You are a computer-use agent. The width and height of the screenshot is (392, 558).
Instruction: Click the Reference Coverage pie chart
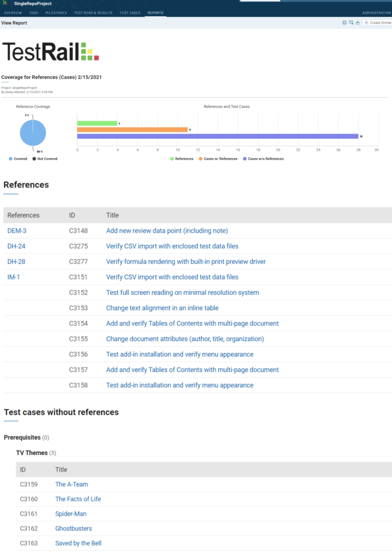click(x=33, y=133)
